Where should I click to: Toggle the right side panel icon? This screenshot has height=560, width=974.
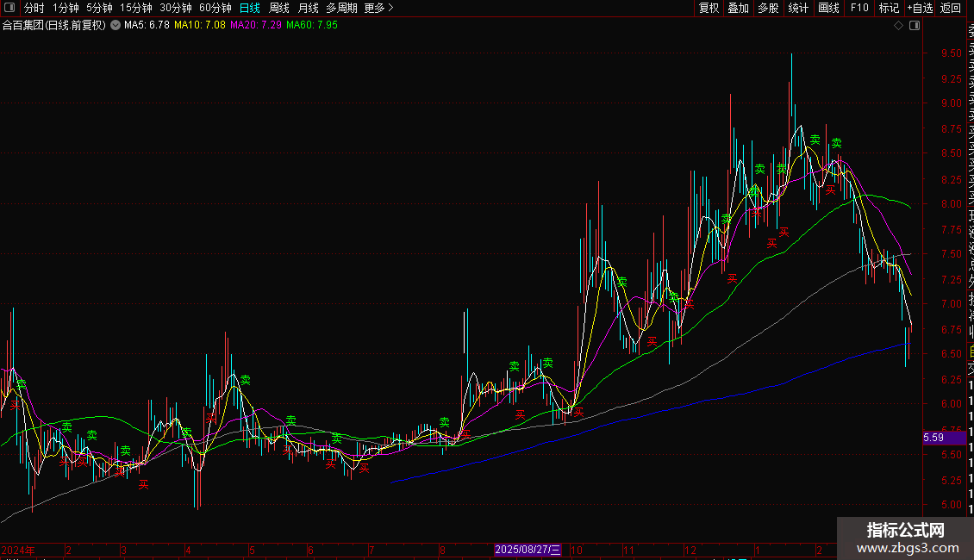[915, 26]
